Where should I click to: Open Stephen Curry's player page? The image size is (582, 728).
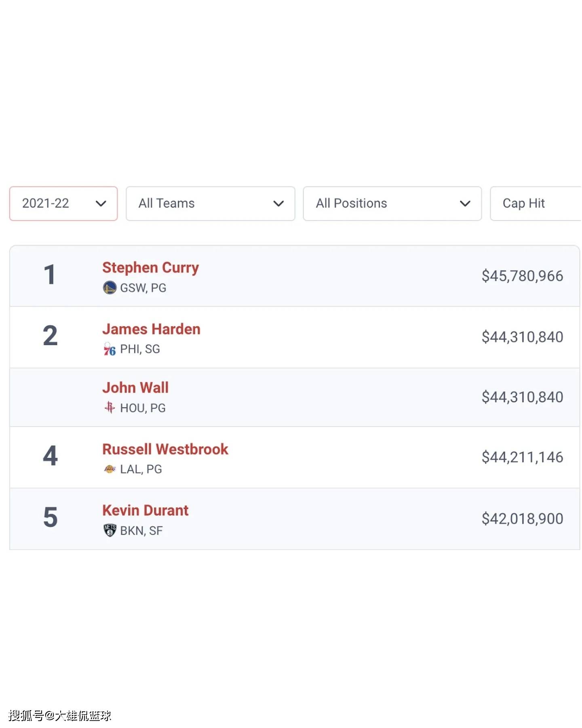click(x=150, y=268)
